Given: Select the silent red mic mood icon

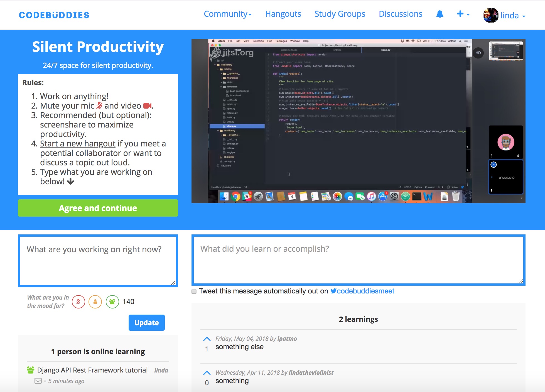Looking at the screenshot, I should (78, 302).
